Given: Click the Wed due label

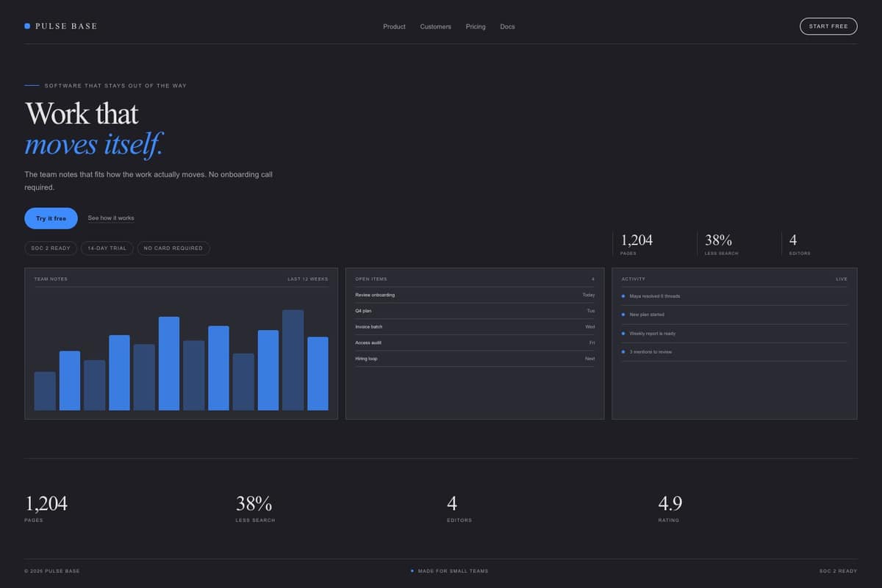Looking at the screenshot, I should (x=590, y=326).
